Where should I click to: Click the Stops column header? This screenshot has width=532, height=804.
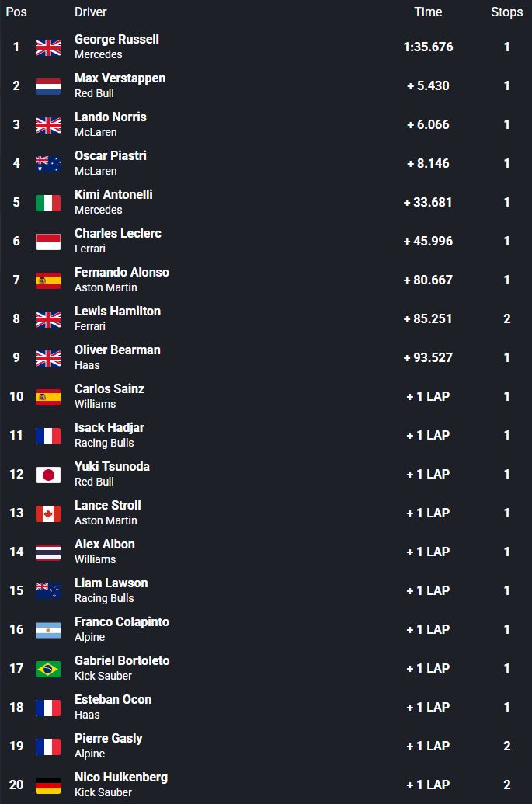[506, 12]
